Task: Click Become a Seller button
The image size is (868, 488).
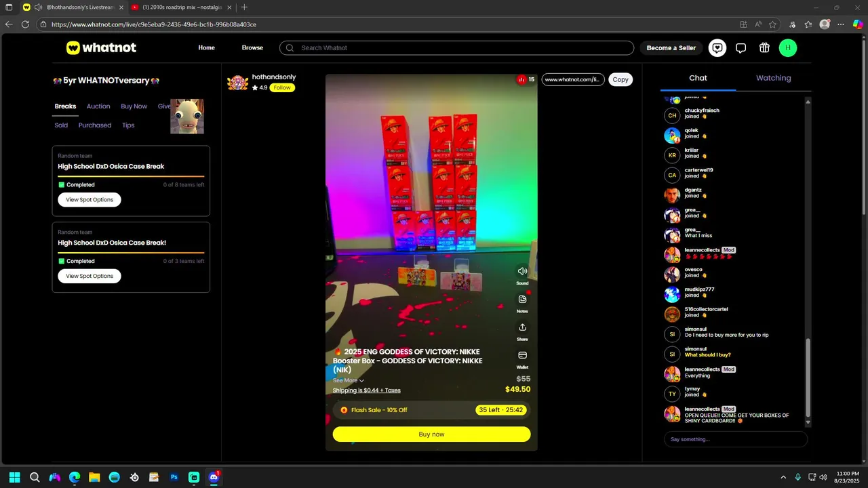Action: pyautogui.click(x=671, y=48)
